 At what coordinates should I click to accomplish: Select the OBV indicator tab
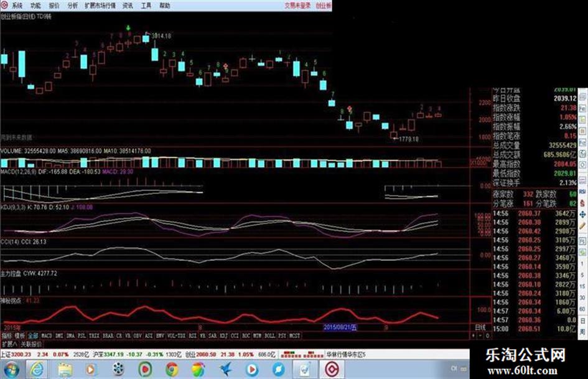[x=138, y=336]
